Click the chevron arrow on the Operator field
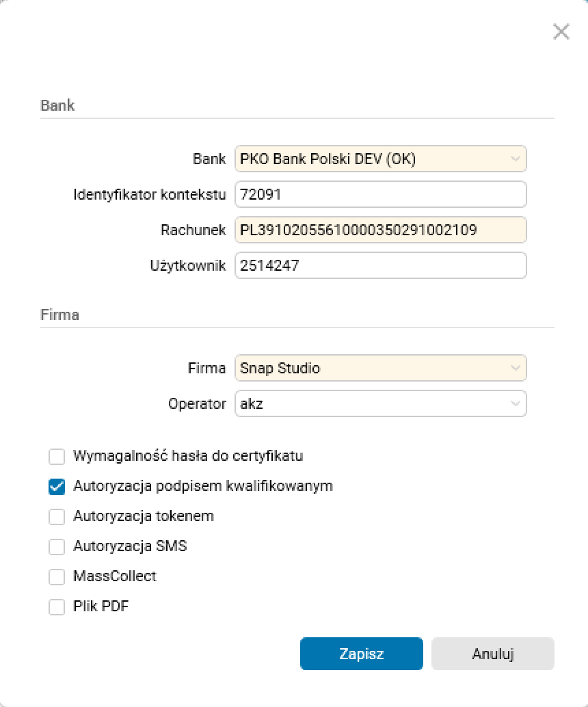This screenshot has width=588, height=707. pyautogui.click(x=516, y=403)
